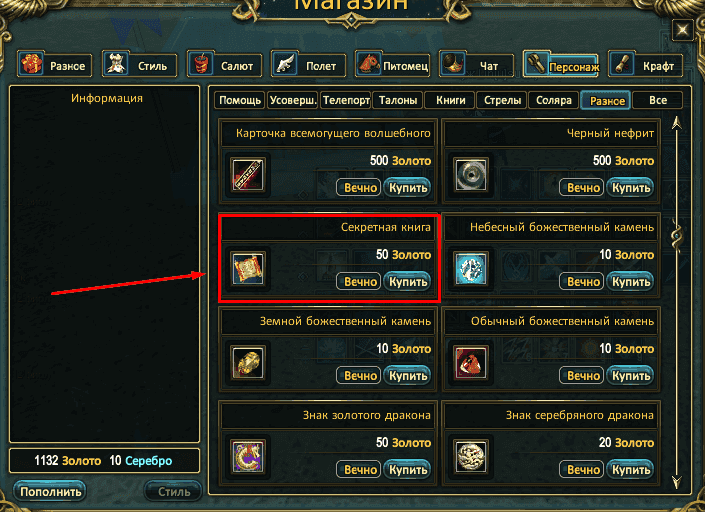Click the scrollbar up arrow

(676, 123)
